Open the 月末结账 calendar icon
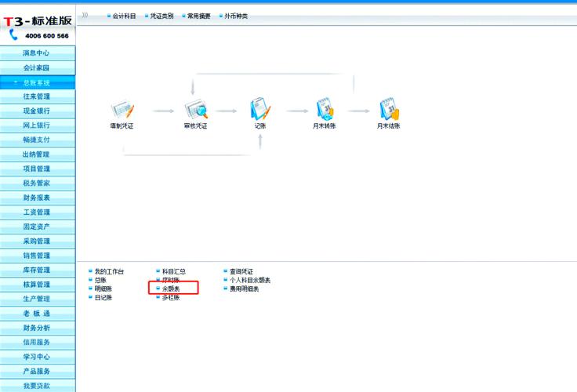Screen dimensions: 577x392 pyautogui.click(x=389, y=109)
